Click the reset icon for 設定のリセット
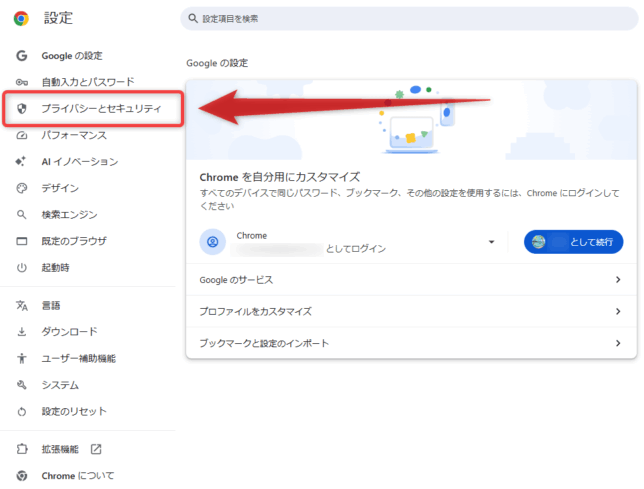The width and height of the screenshot is (644, 489). (x=22, y=411)
